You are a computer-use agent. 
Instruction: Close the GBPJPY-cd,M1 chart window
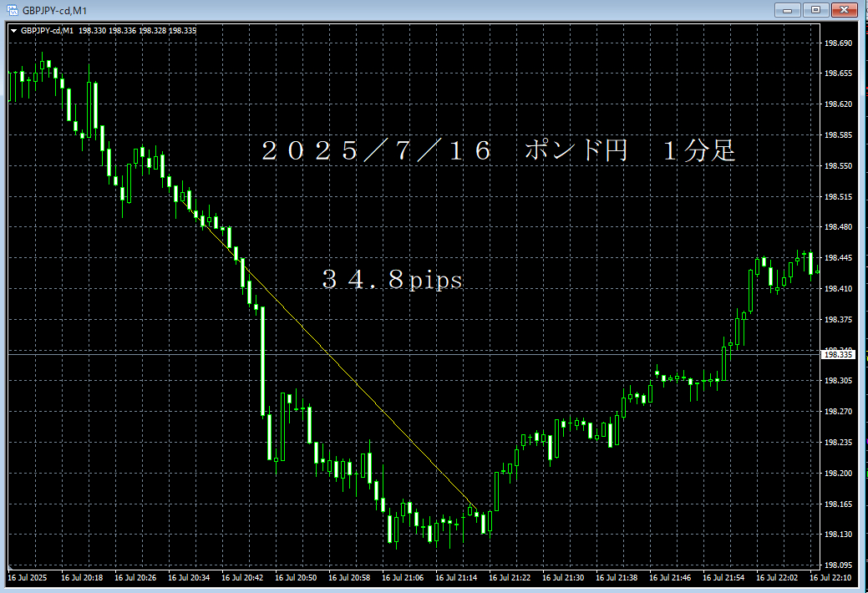coord(844,10)
